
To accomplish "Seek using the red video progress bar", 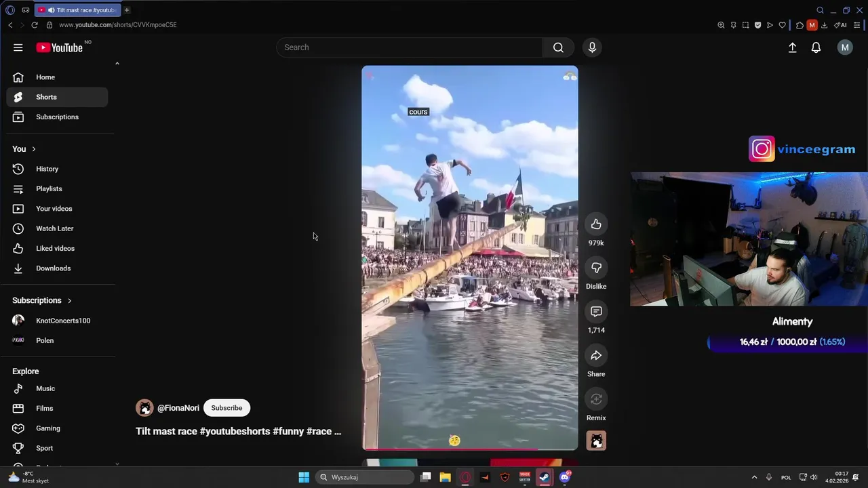I will pyautogui.click(x=470, y=449).
